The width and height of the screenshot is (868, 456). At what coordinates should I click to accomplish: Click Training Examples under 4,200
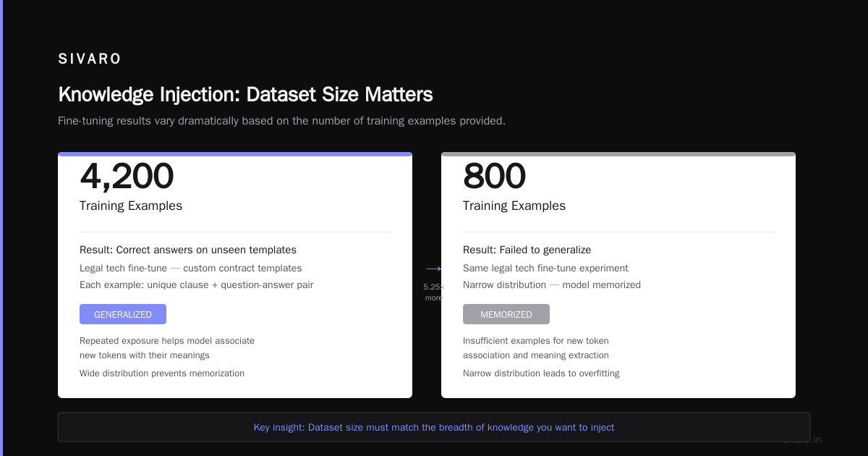131,206
